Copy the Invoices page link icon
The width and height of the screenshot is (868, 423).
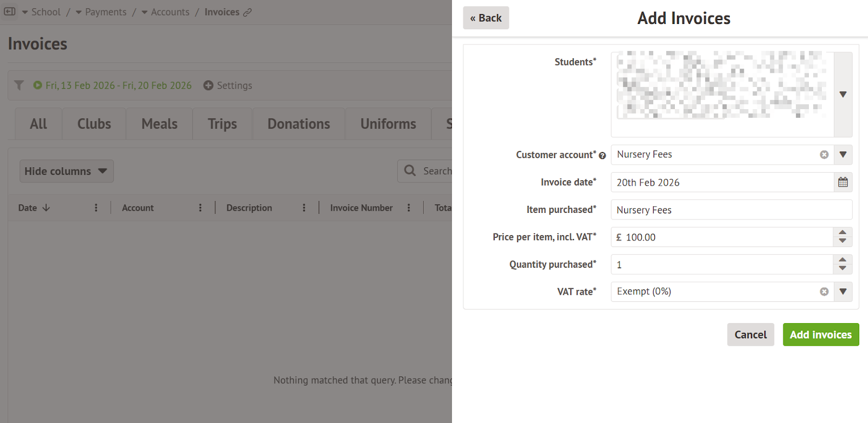pyautogui.click(x=247, y=12)
